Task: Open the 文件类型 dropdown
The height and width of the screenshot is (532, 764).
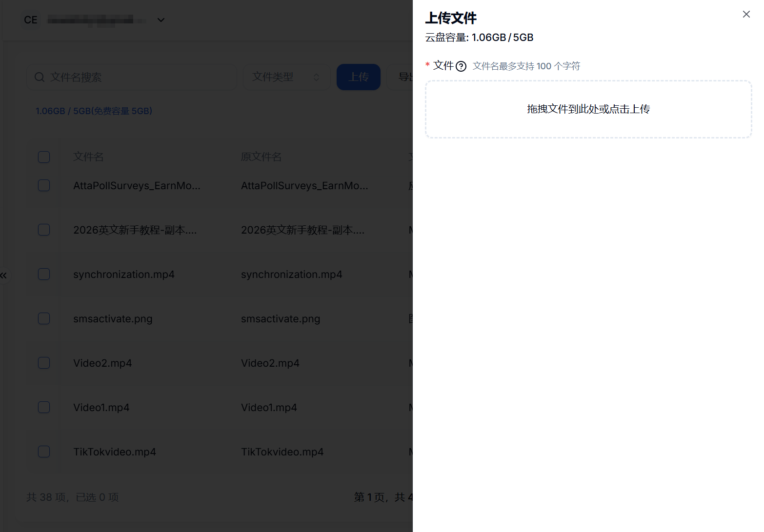Action: (x=286, y=77)
